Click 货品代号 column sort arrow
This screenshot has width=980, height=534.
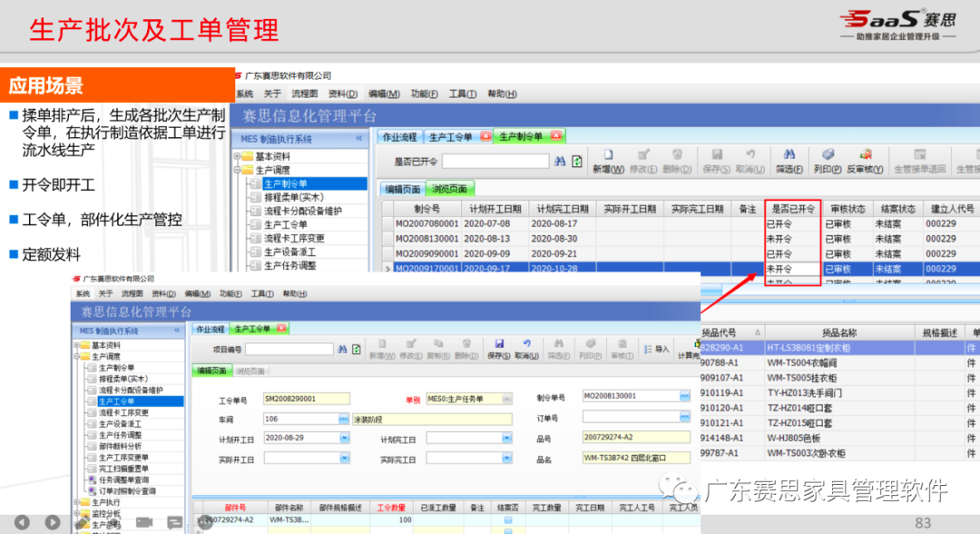[758, 332]
